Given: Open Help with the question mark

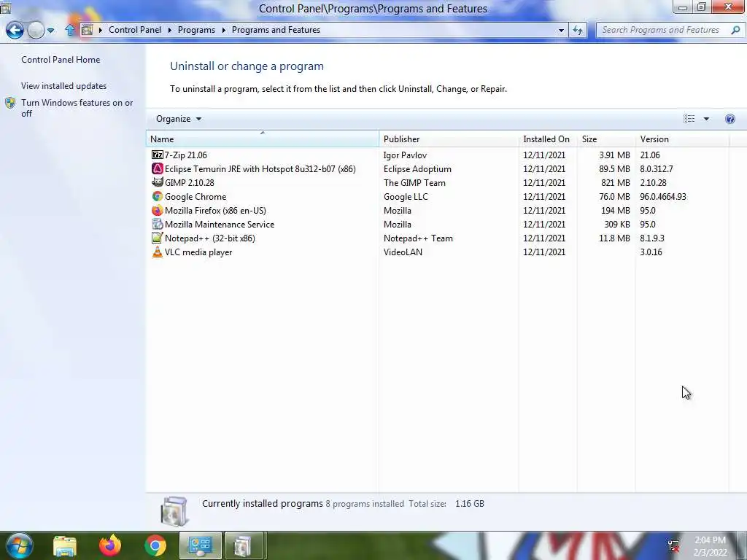Looking at the screenshot, I should click(729, 119).
